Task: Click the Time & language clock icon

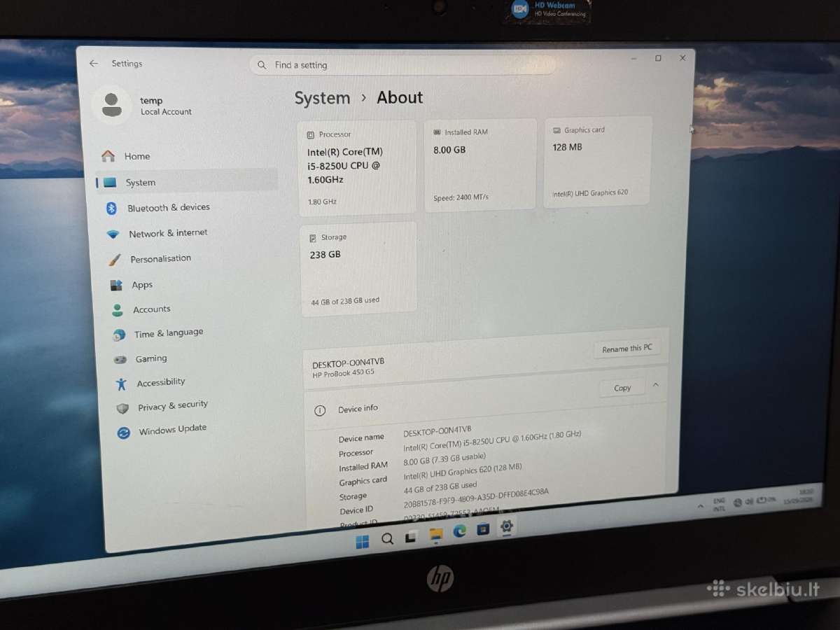Action: click(119, 335)
